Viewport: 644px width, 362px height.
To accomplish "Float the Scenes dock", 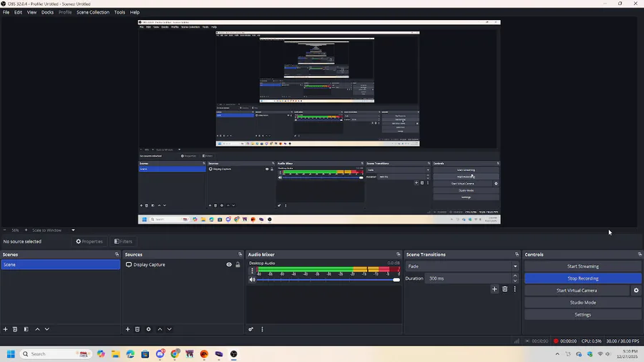I will [117, 255].
